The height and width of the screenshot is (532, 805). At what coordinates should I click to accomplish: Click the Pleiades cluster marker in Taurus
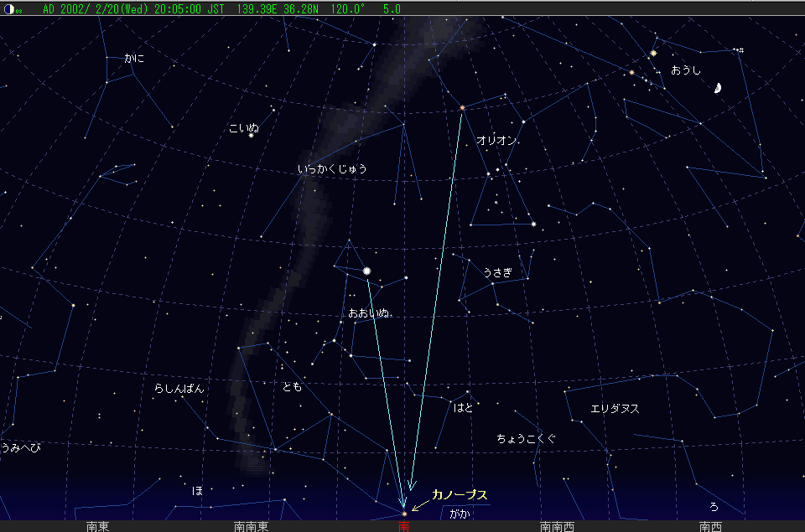[740, 50]
